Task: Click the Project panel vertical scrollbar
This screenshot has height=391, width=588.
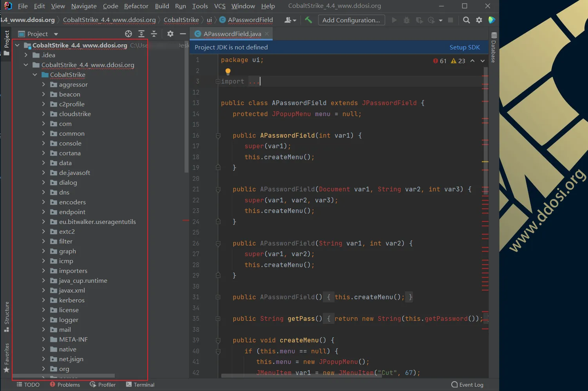Action: click(186, 107)
